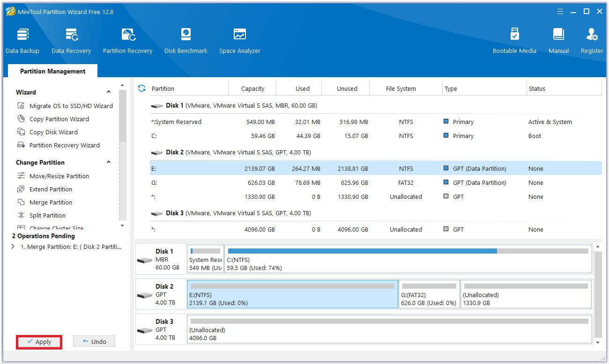Choose Move/Resize Partition
609x364 pixels.
[53, 176]
